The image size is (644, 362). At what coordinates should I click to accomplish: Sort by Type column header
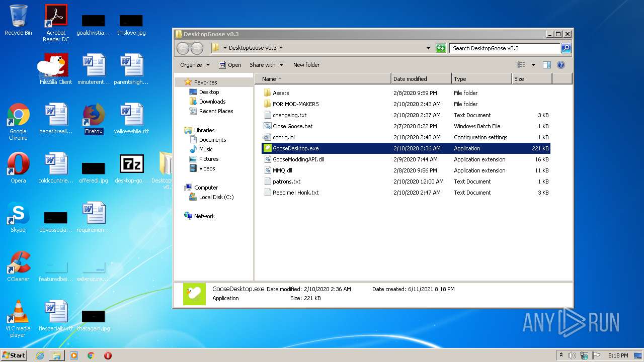(481, 79)
